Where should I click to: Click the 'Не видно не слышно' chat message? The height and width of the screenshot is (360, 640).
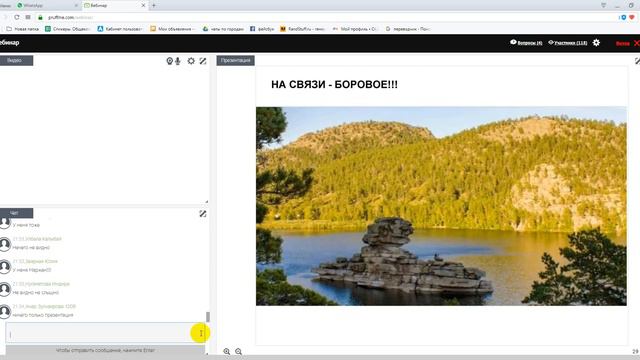(x=36, y=292)
